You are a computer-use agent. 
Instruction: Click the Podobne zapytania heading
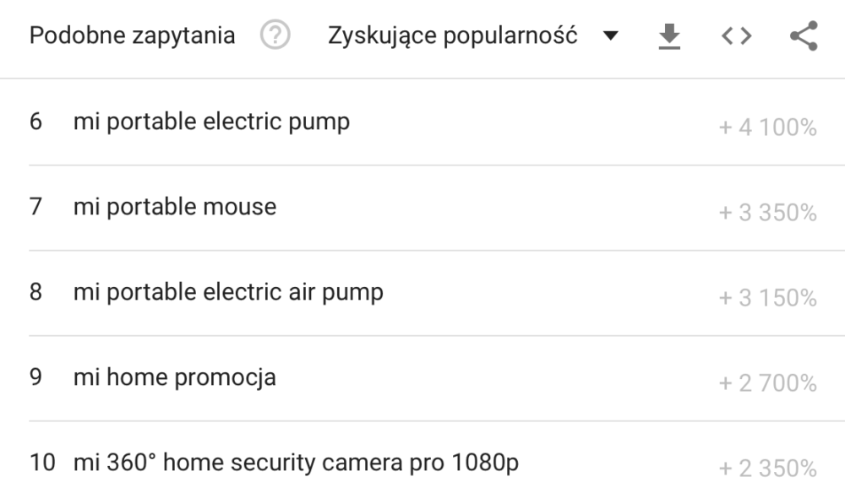[x=132, y=35]
